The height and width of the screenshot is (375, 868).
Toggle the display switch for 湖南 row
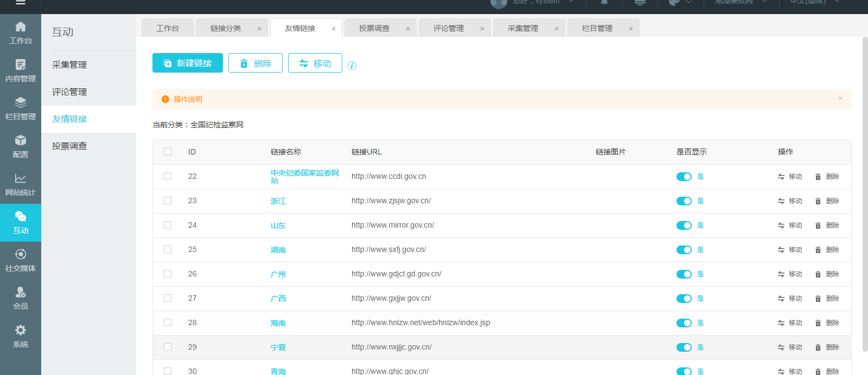(684, 250)
